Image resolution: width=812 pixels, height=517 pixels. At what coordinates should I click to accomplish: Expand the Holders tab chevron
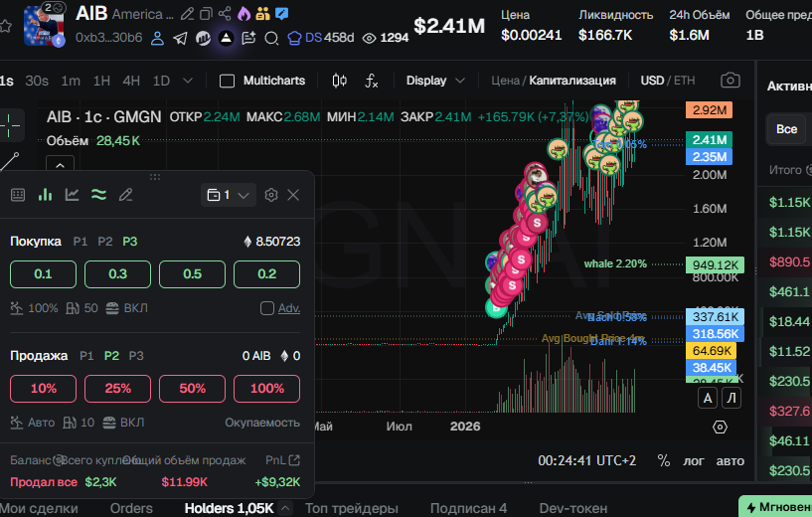pyautogui.click(x=285, y=508)
